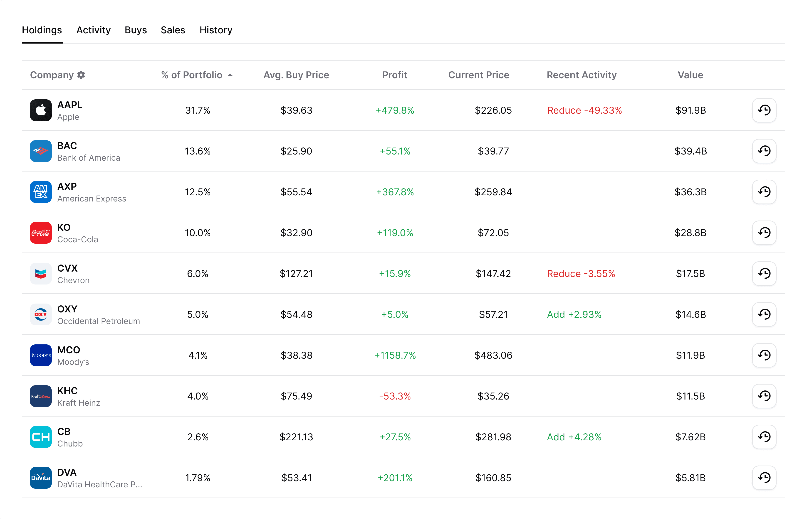The height and width of the screenshot is (520, 812).
Task: Click the Company settings gear icon
Action: (81, 75)
